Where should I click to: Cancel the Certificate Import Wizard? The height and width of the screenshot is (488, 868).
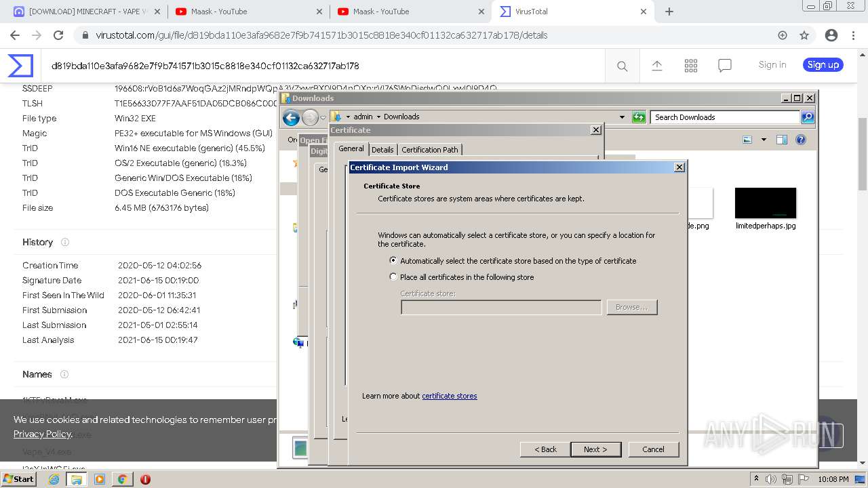point(653,449)
